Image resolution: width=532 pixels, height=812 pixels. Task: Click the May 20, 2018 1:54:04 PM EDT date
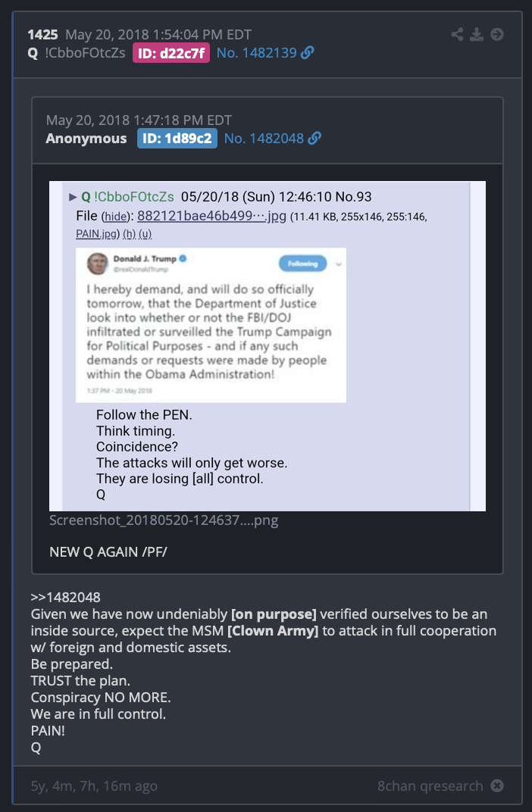(x=158, y=35)
